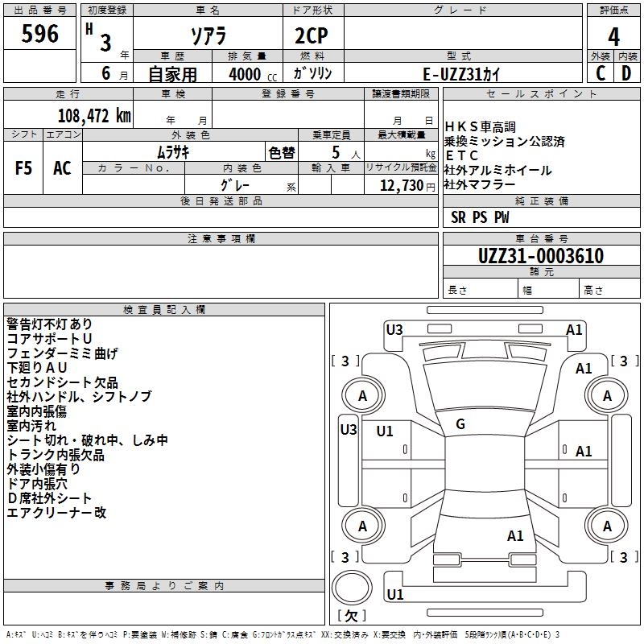The width and height of the screenshot is (644, 644).
Task: Click the 高さ height field
Action: 609,290
